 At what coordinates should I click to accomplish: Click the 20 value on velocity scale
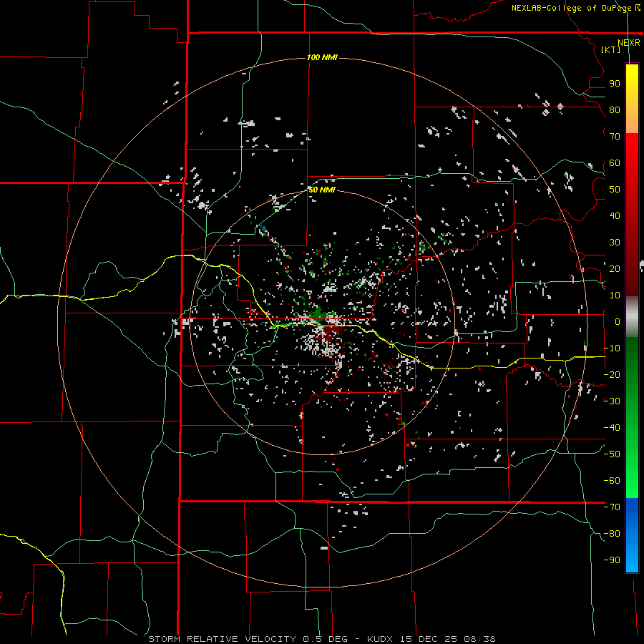[x=615, y=268]
